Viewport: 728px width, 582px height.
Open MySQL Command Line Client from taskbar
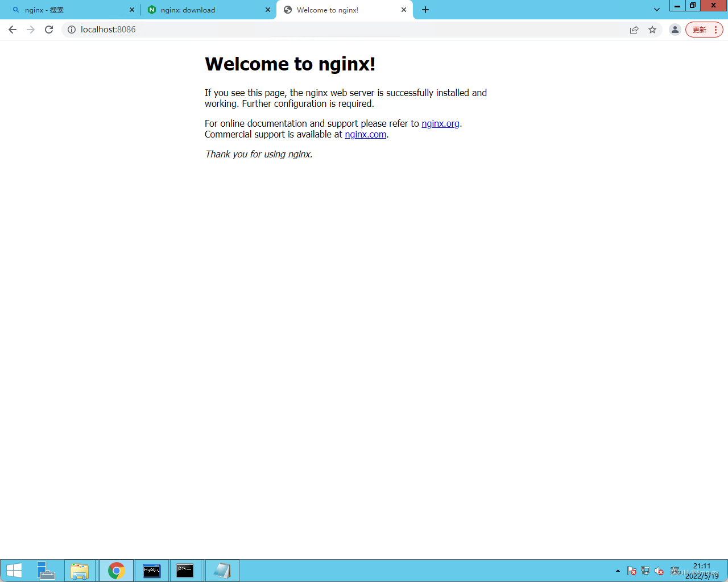pyautogui.click(x=152, y=570)
